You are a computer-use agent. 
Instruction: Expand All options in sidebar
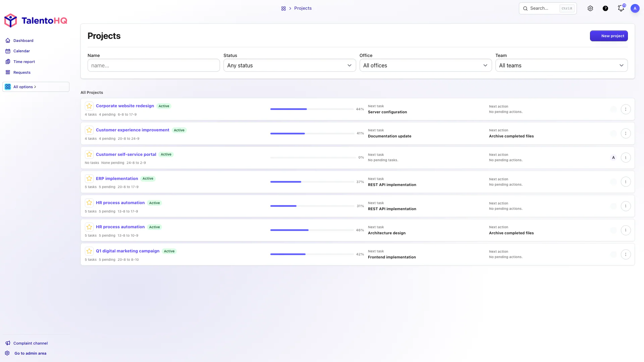tap(36, 87)
